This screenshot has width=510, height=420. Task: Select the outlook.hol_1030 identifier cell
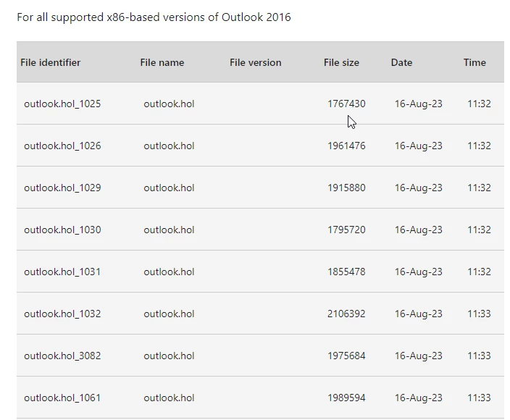pos(62,230)
